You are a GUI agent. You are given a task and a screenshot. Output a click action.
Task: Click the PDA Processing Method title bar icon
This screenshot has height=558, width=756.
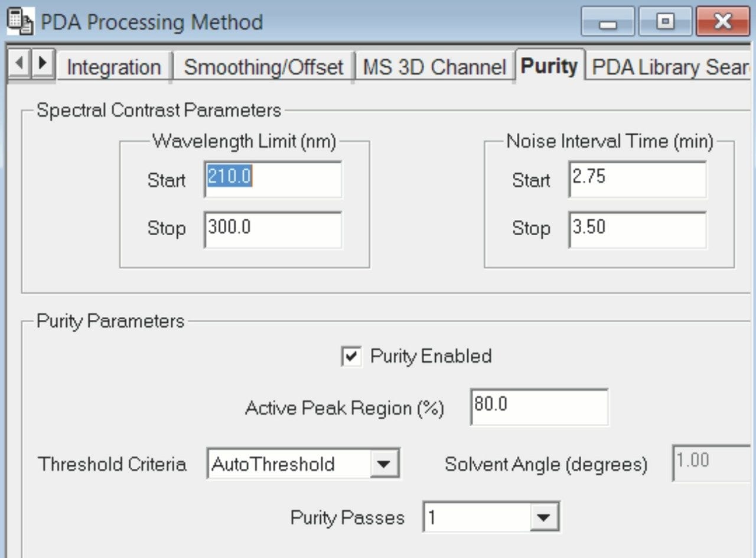(19, 21)
